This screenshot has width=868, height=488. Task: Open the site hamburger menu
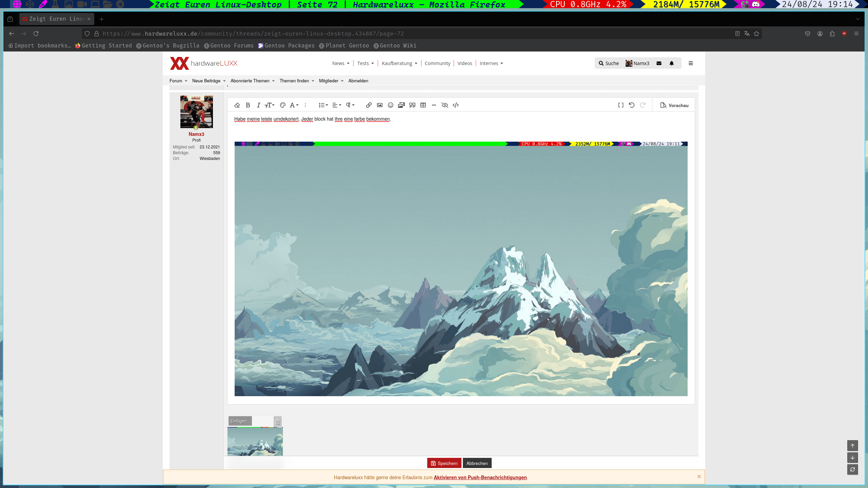coord(691,63)
